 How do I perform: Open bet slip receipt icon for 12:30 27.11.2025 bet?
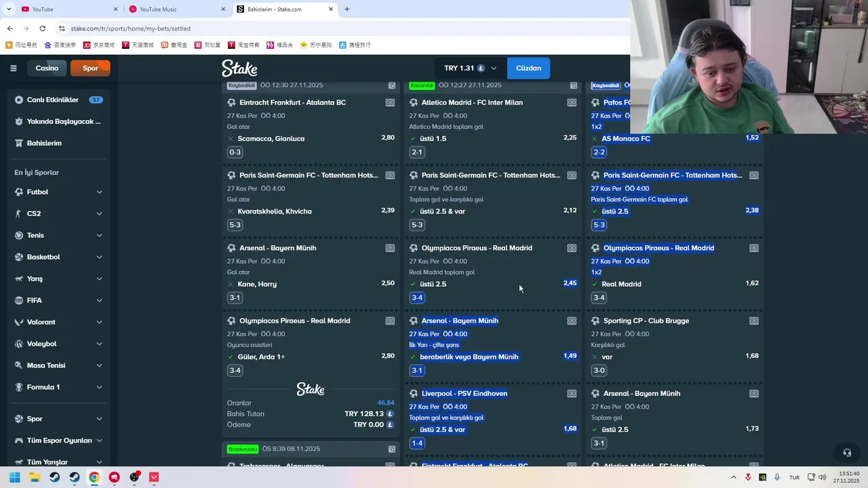point(392,85)
